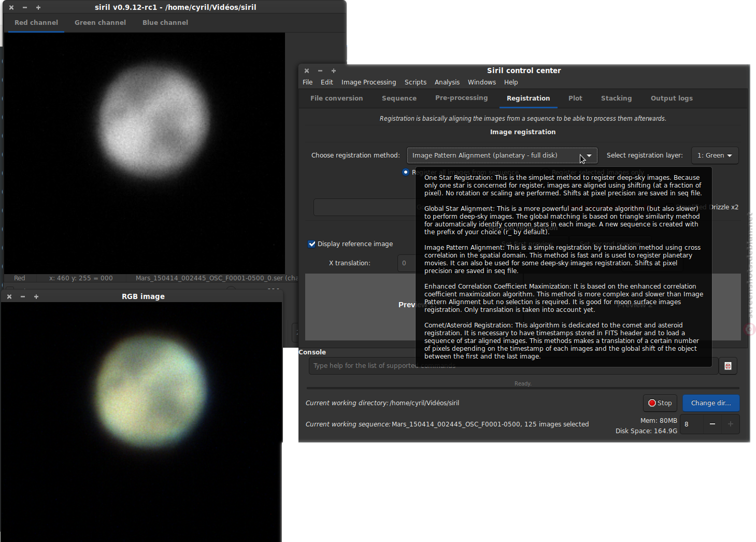Switch to the Sequence tab
The height and width of the screenshot is (542, 756).
click(399, 98)
